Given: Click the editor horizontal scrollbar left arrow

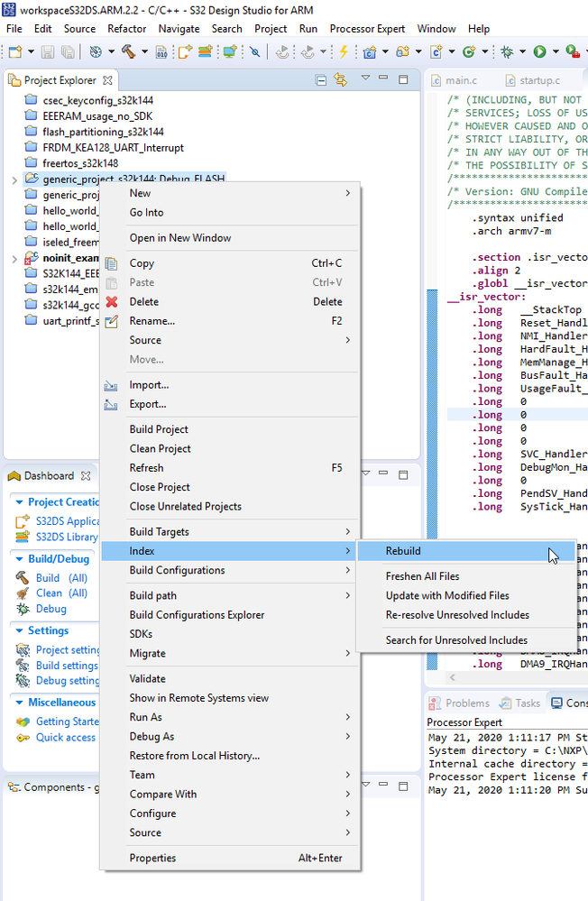Looking at the screenshot, I should coord(453,677).
